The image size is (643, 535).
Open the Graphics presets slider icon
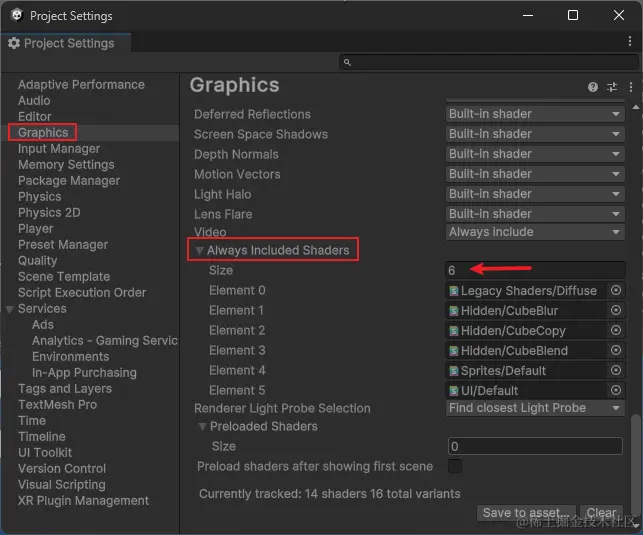tap(612, 87)
